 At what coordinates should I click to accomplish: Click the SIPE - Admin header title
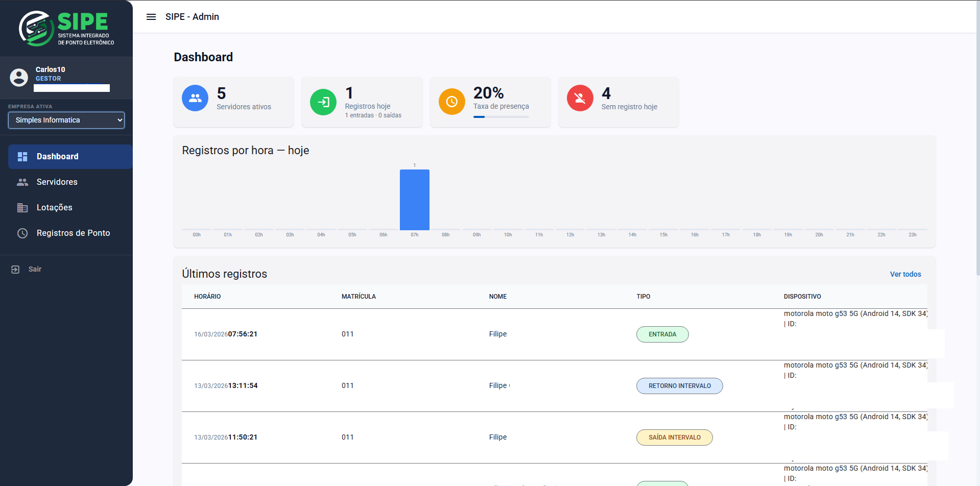[x=192, y=17]
